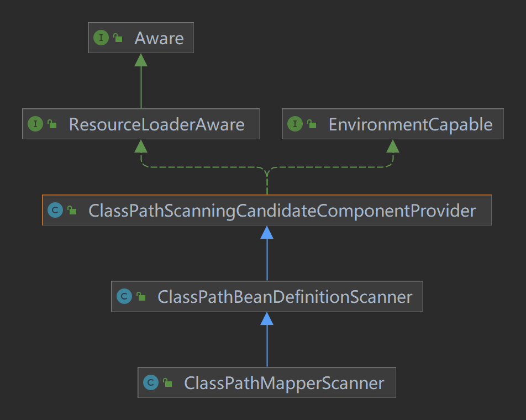Click the class icon on ClassPathMapperScanner
This screenshot has height=420, width=526.
coord(150,382)
